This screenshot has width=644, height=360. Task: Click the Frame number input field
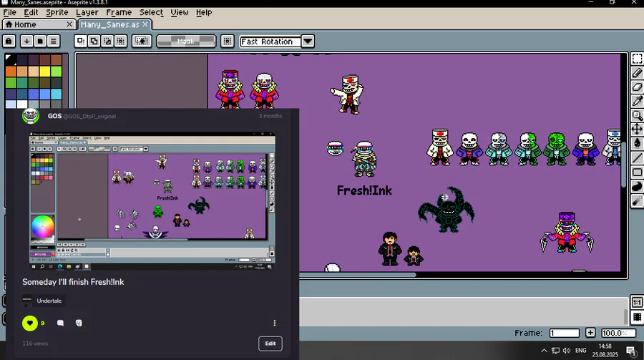click(565, 333)
